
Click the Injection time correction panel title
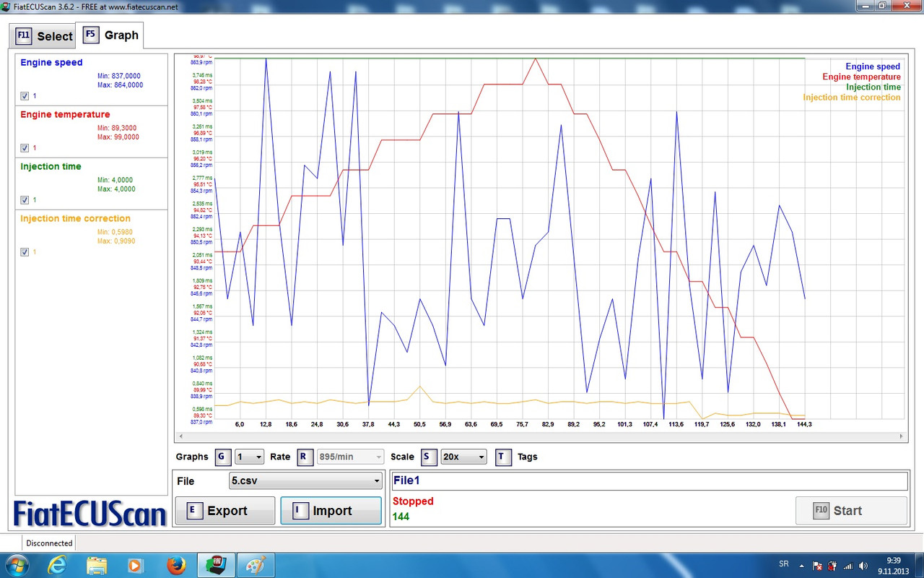(75, 219)
